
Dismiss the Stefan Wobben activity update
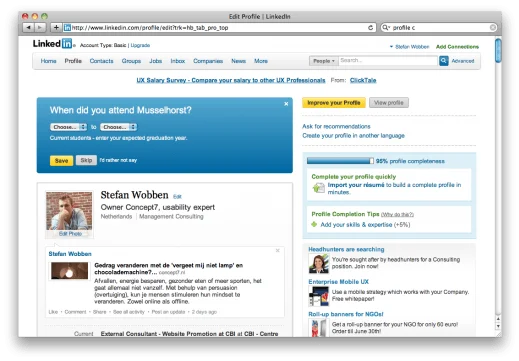[278, 251]
